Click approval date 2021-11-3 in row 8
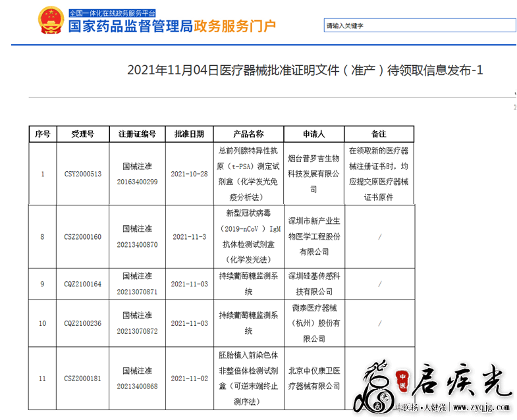 (190, 237)
